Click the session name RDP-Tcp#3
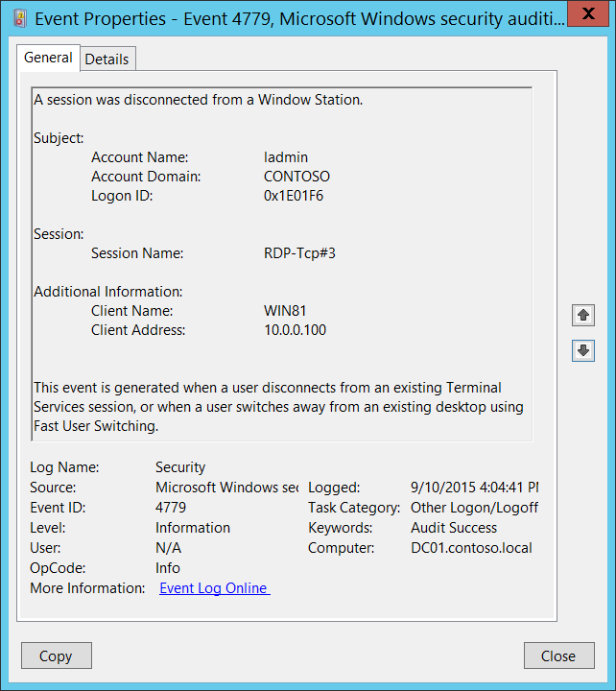This screenshot has height=691, width=616. point(299,253)
